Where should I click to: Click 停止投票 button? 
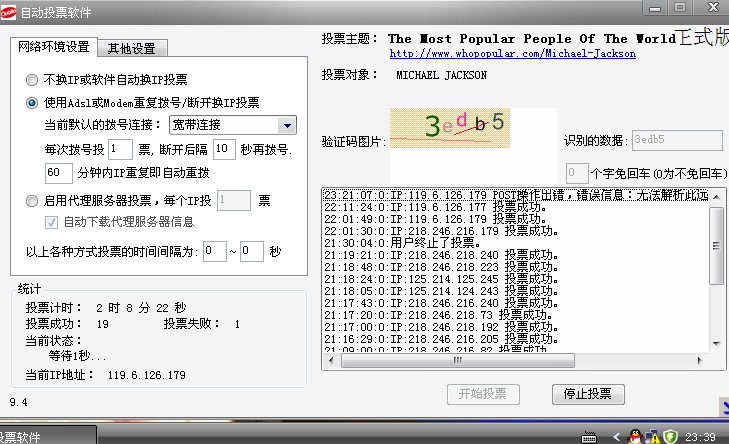click(x=587, y=393)
